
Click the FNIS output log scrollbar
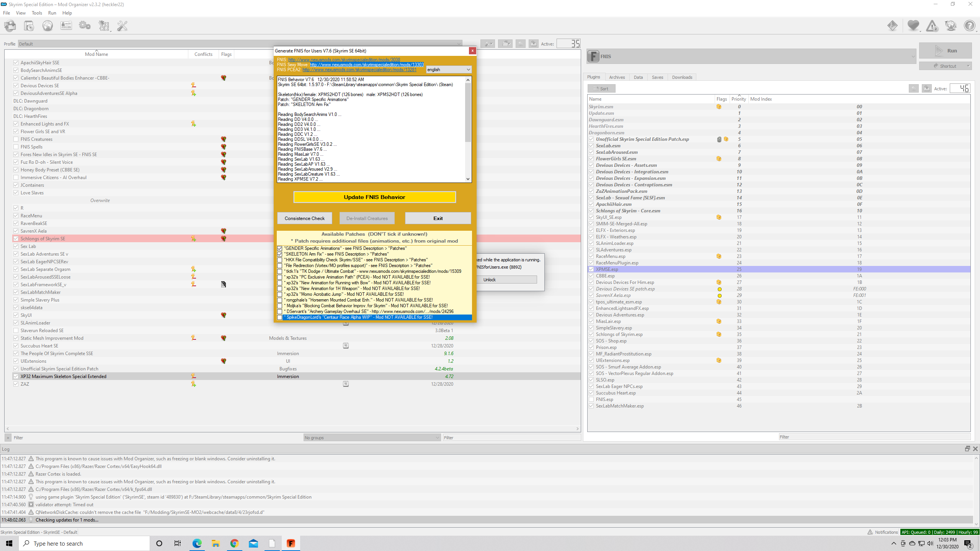click(x=468, y=129)
